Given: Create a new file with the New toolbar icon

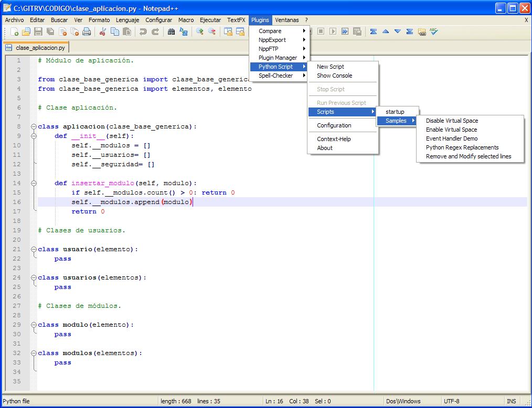Looking at the screenshot, I should click(14, 32).
